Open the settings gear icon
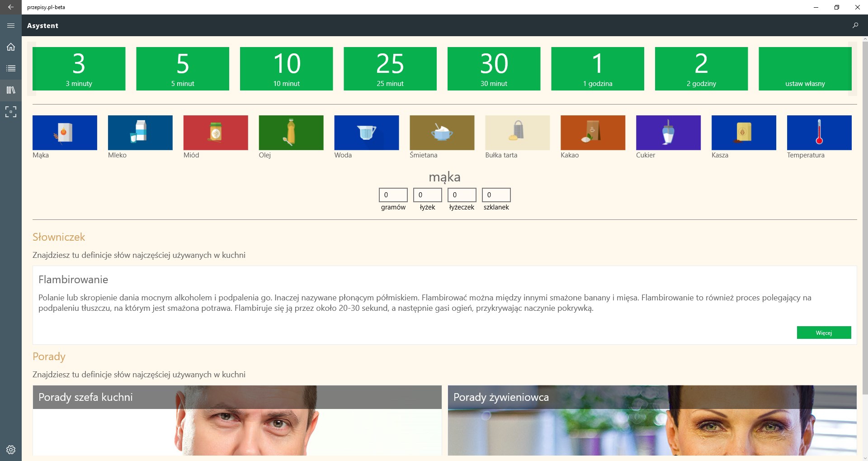Viewport: 868px width, 461px height. (x=11, y=449)
